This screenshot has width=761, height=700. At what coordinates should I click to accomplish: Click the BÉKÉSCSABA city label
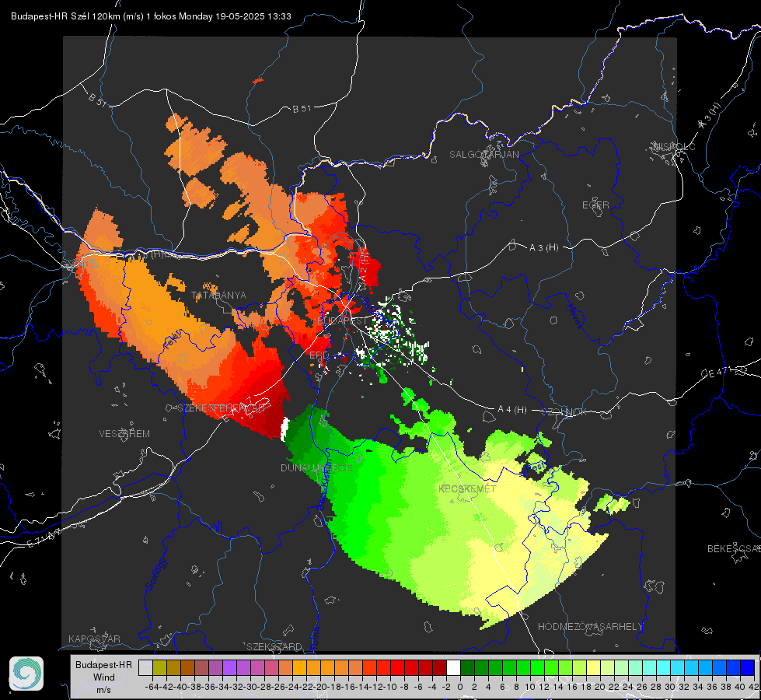click(734, 549)
